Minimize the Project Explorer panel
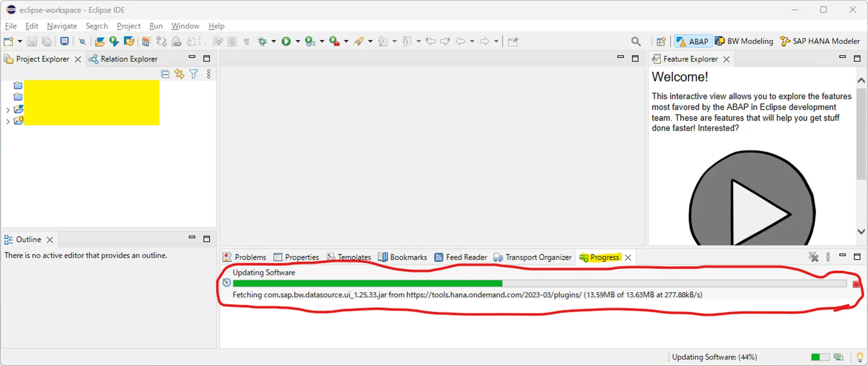Image resolution: width=868 pixels, height=366 pixels. [x=192, y=57]
